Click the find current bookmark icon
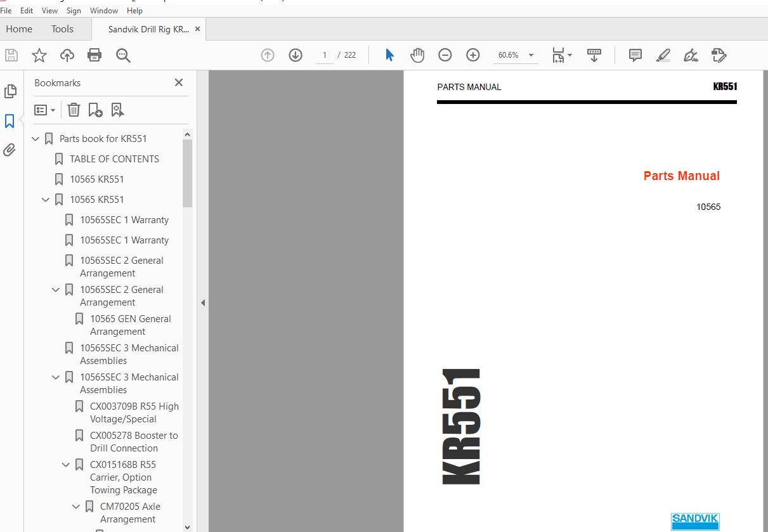 coord(117,110)
